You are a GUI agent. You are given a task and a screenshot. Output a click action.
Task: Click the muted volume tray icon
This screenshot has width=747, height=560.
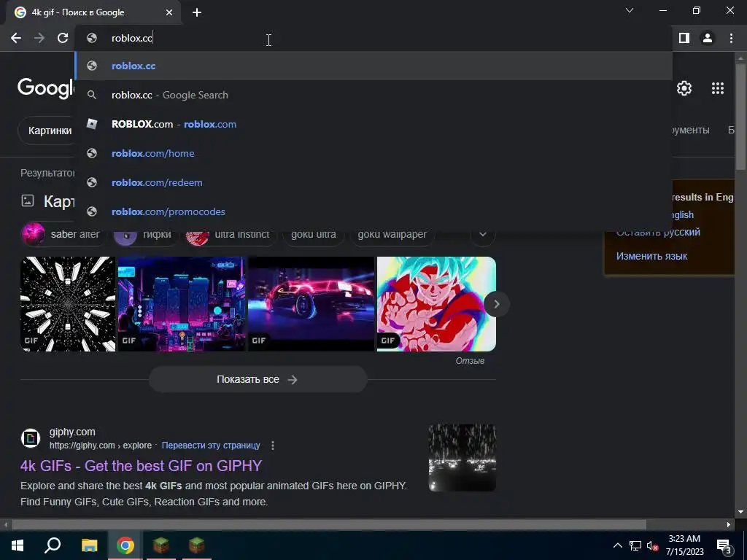652,545
